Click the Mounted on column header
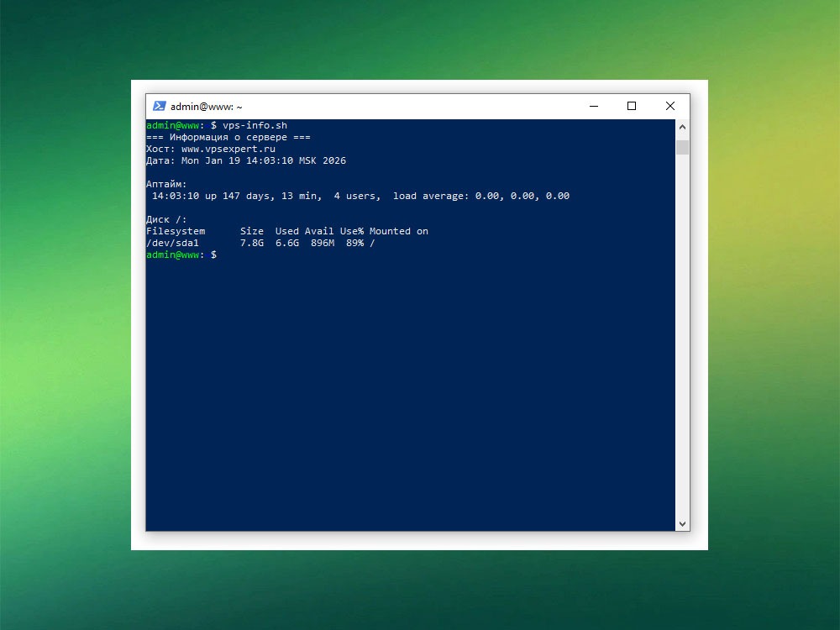The width and height of the screenshot is (840, 630). [398, 230]
